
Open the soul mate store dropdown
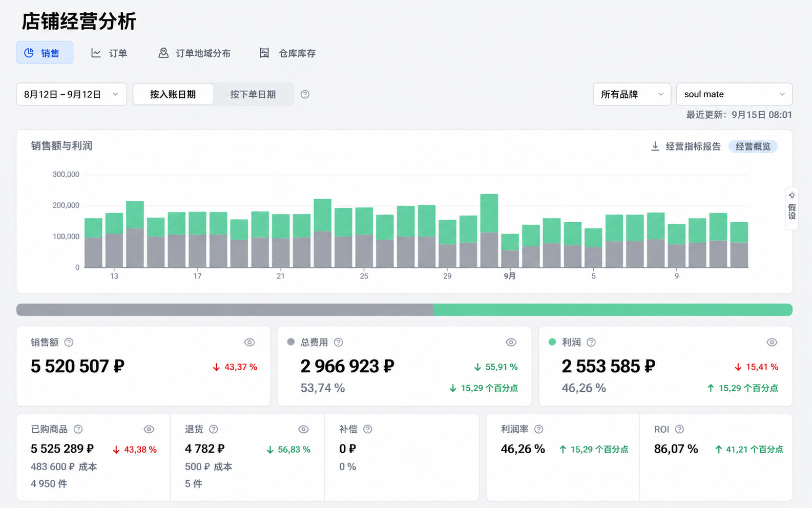[x=734, y=94]
